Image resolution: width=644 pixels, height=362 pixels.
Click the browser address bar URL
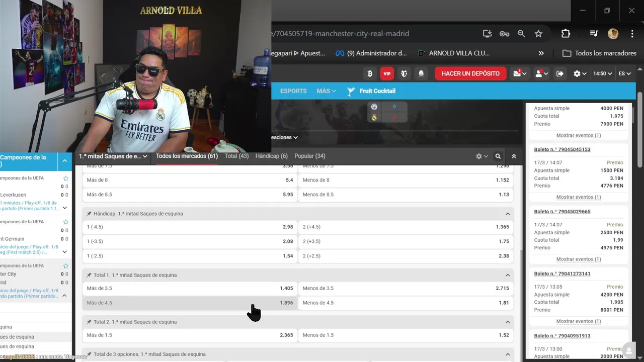click(x=340, y=34)
